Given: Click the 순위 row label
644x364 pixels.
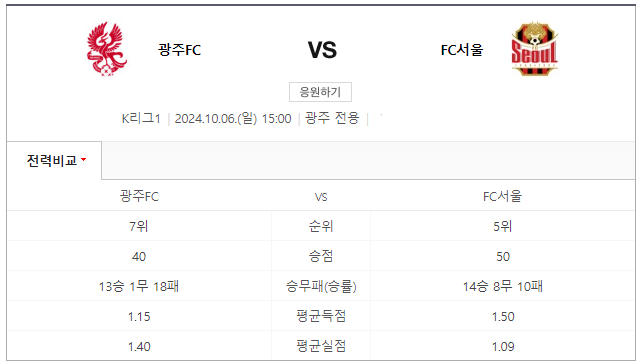Looking at the screenshot, I should tap(321, 226).
